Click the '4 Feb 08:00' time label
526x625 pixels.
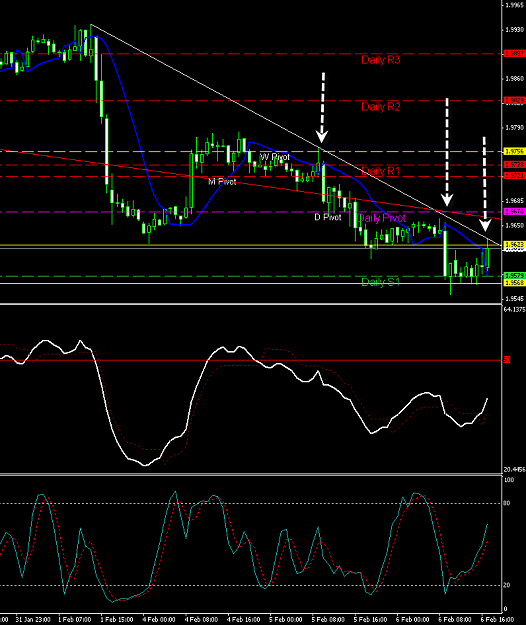point(202,620)
